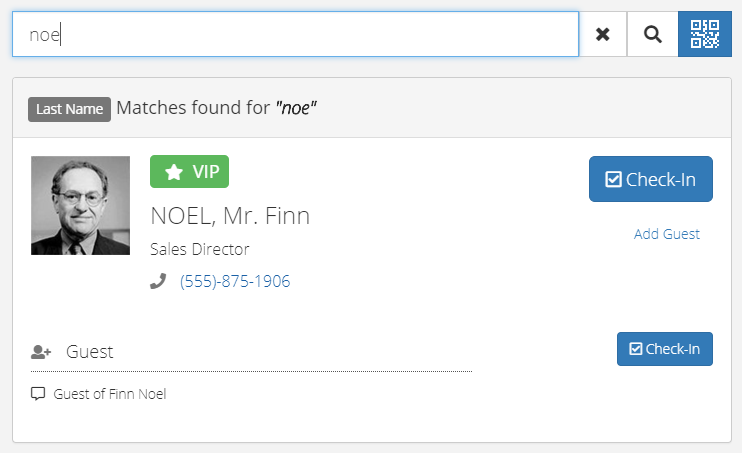Image resolution: width=742 pixels, height=453 pixels.
Task: Check in Mr. Finn Noel
Action: [651, 179]
